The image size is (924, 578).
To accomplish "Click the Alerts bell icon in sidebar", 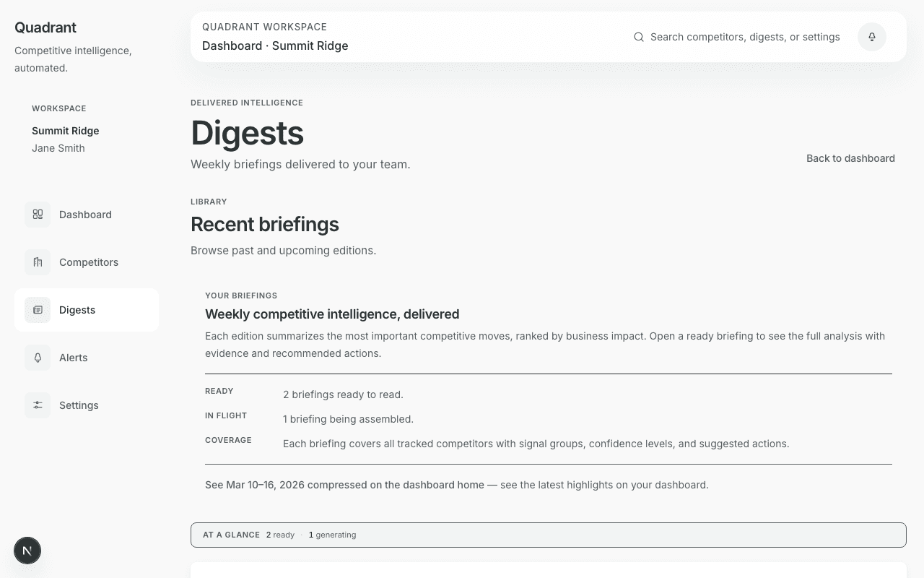I will pyautogui.click(x=38, y=358).
